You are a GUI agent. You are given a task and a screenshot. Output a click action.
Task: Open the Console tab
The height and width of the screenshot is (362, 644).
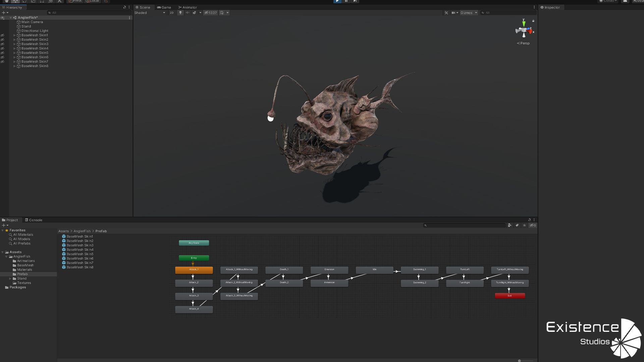point(34,220)
